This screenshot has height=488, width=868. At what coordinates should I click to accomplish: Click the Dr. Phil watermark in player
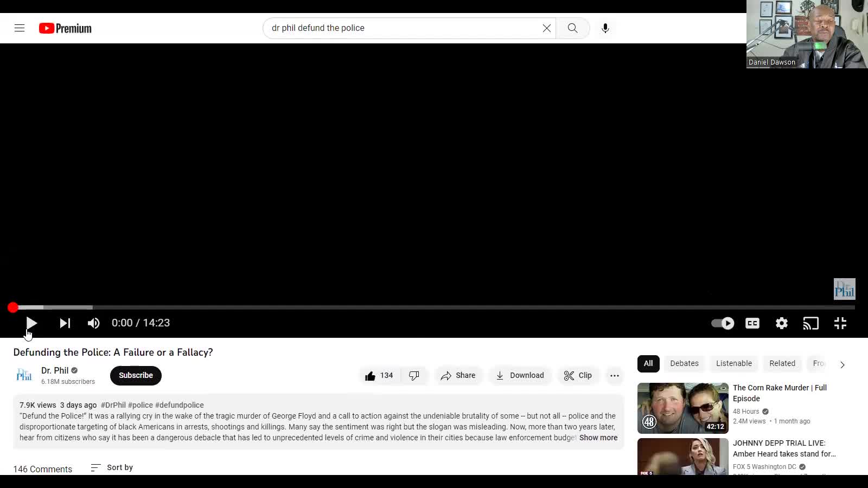click(844, 289)
